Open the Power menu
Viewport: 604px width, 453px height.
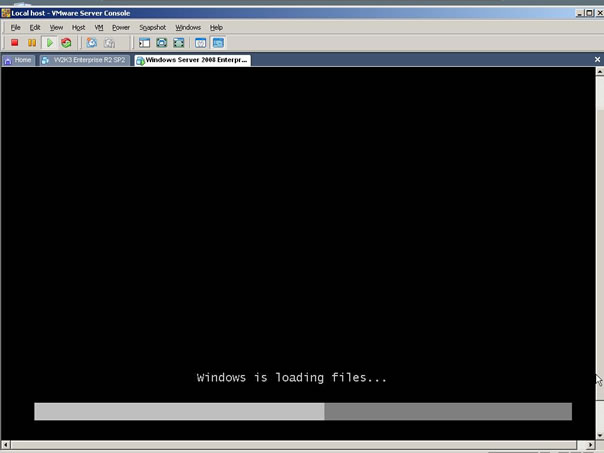point(121,27)
